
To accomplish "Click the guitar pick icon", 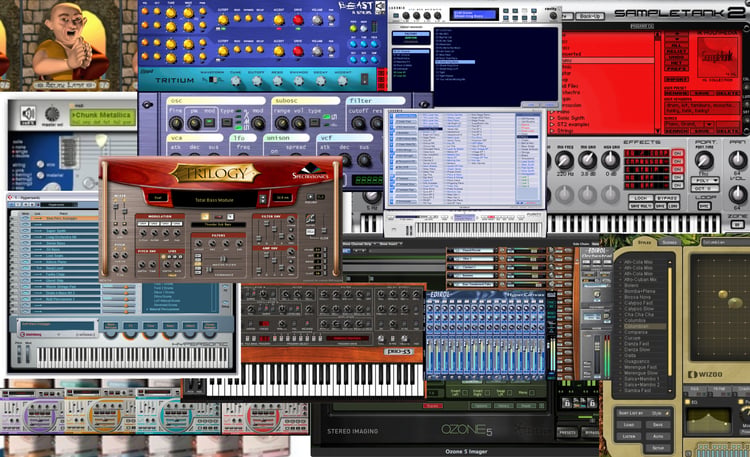I will [x=101, y=141].
